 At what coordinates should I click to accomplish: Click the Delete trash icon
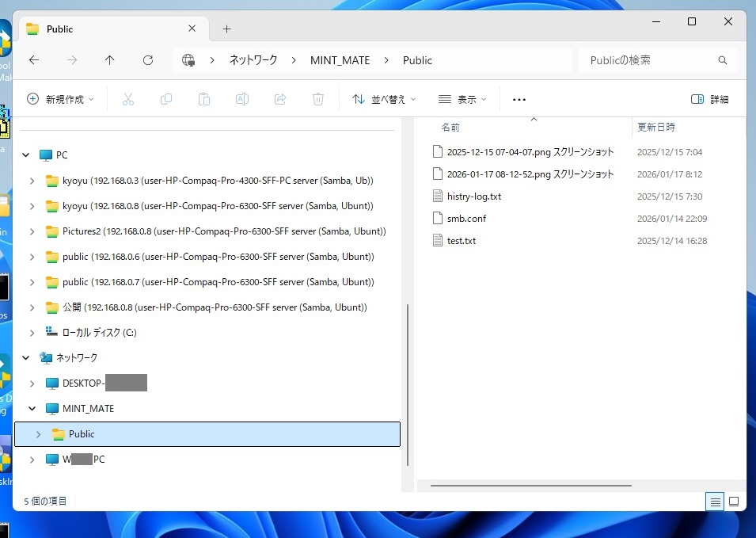(x=317, y=99)
